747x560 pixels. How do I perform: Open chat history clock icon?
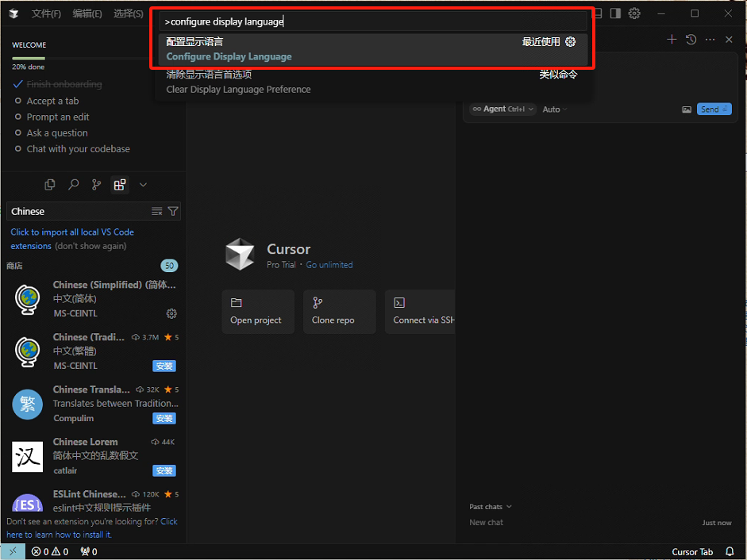pyautogui.click(x=691, y=40)
